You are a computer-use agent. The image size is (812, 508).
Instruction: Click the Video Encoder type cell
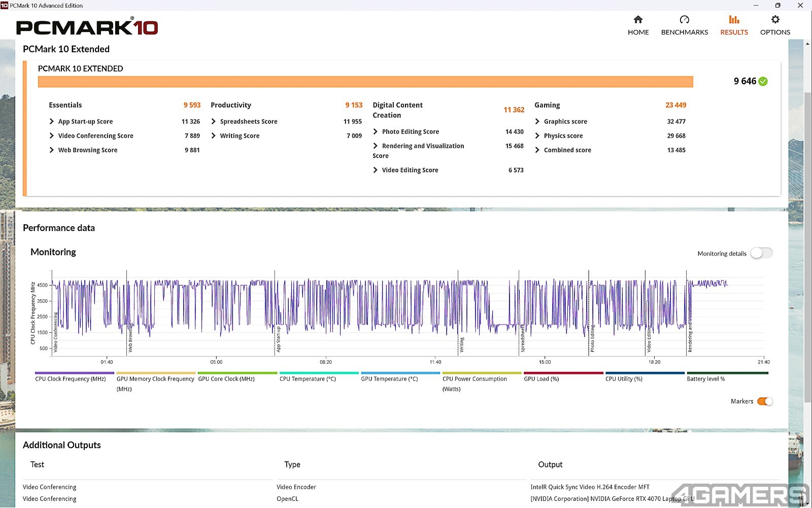(296, 487)
